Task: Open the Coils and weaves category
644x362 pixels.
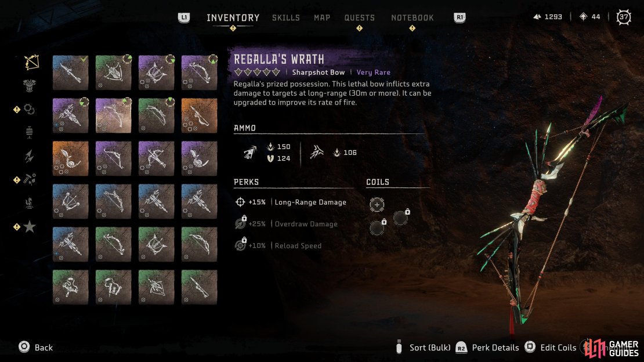Action: (29, 109)
